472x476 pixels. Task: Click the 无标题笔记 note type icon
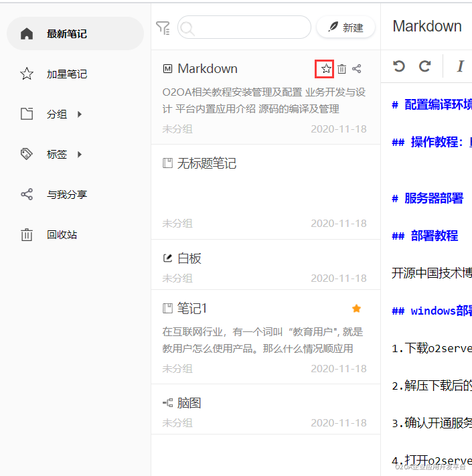(167, 163)
